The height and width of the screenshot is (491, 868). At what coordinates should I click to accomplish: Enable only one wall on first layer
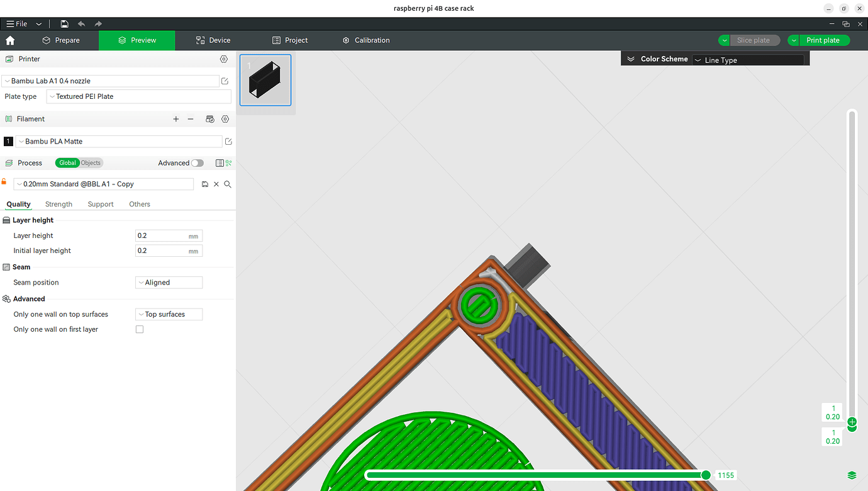point(140,329)
